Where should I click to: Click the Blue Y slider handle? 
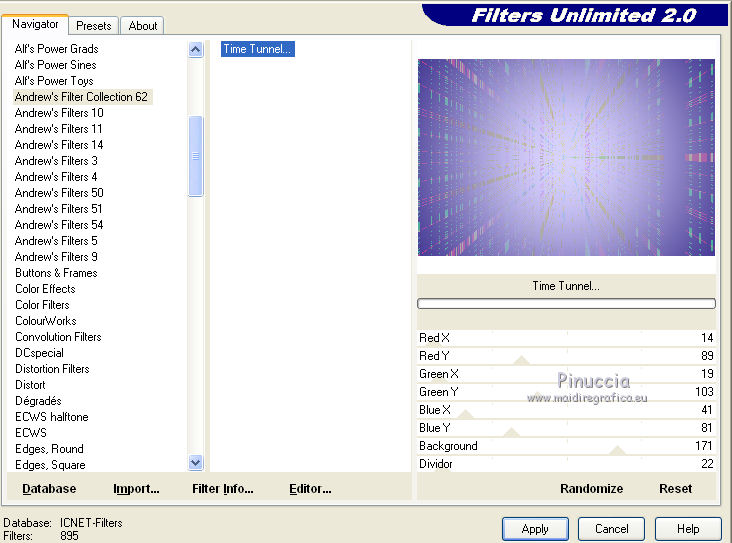[512, 432]
